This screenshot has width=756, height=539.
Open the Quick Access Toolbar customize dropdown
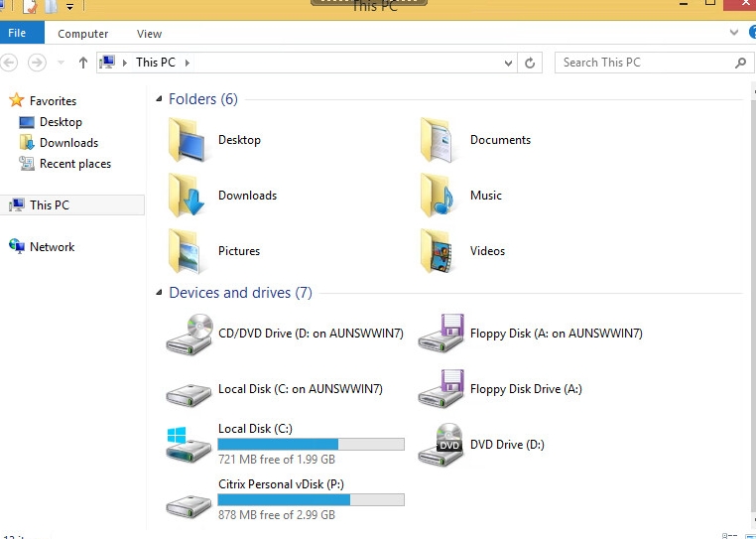[69, 6]
